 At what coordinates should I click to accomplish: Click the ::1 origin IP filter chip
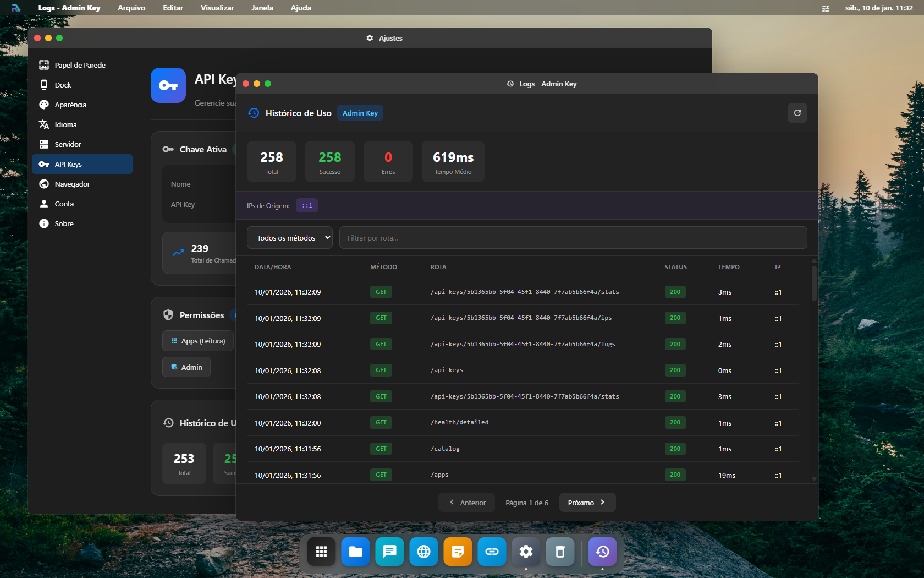click(307, 205)
